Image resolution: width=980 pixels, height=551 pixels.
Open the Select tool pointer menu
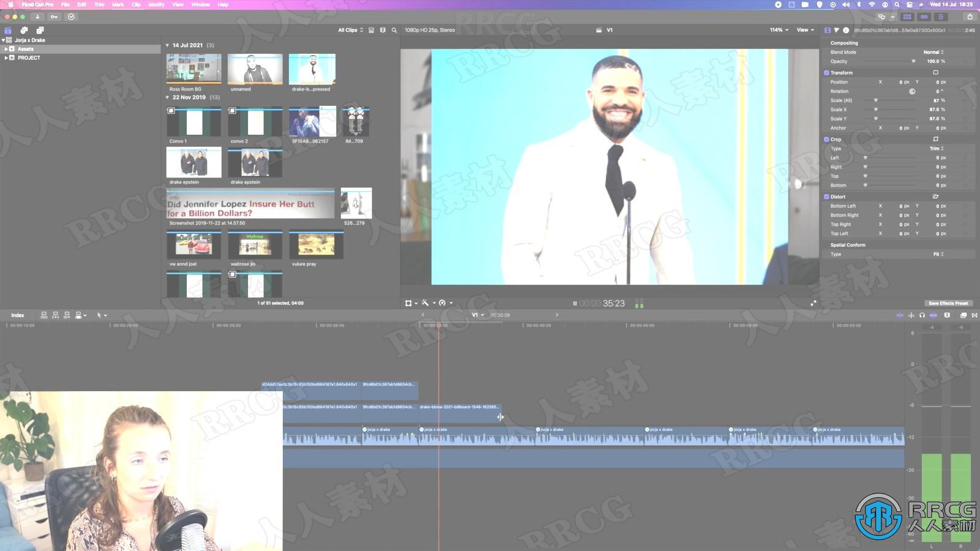102,315
